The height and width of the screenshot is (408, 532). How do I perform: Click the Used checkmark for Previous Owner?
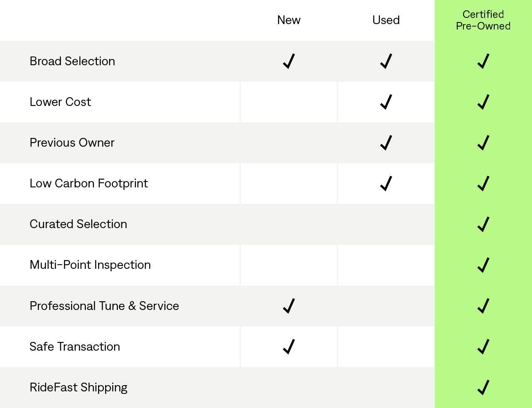pyautogui.click(x=386, y=143)
